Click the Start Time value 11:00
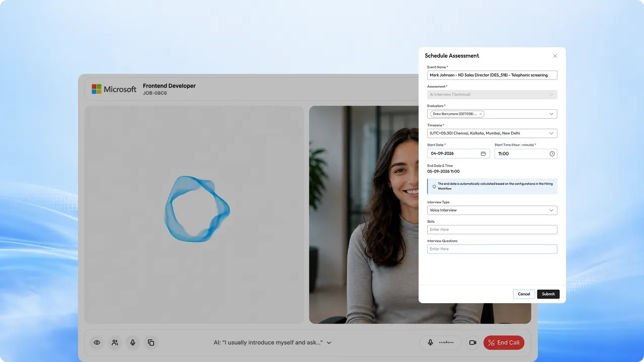 tap(503, 154)
